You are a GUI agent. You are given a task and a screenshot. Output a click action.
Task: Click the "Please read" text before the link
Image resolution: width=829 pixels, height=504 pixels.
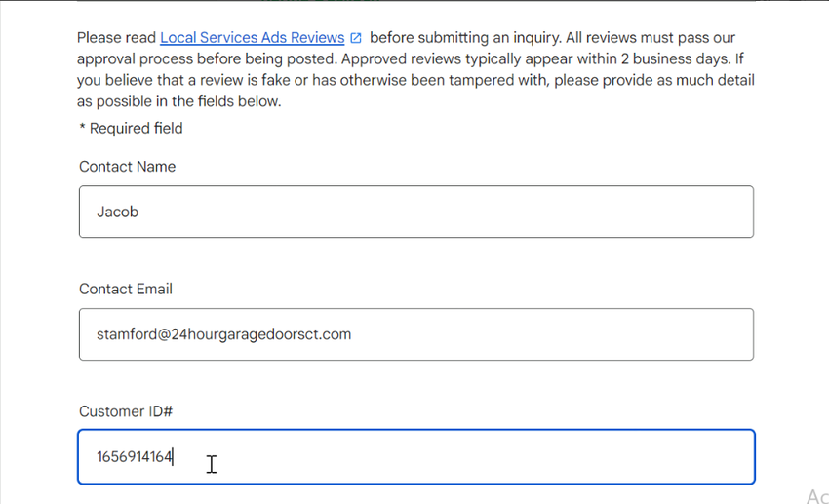pos(116,38)
